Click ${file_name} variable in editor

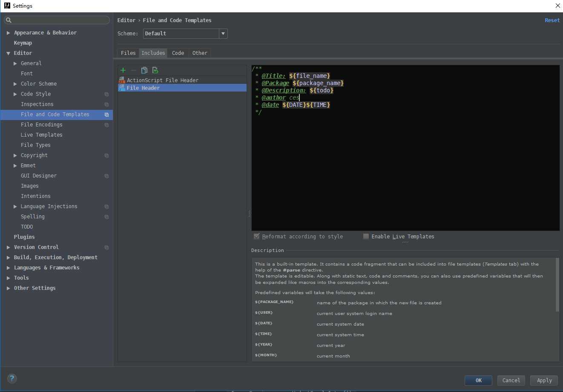point(310,76)
